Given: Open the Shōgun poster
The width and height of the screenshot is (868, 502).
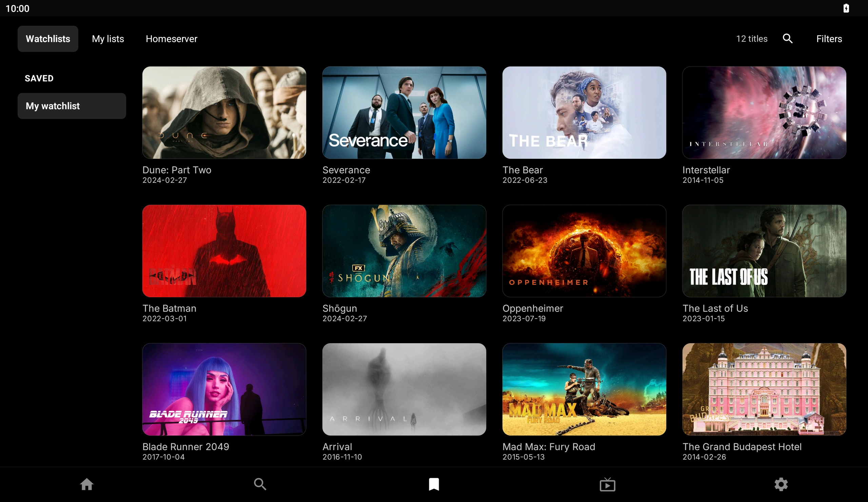Looking at the screenshot, I should (x=404, y=251).
